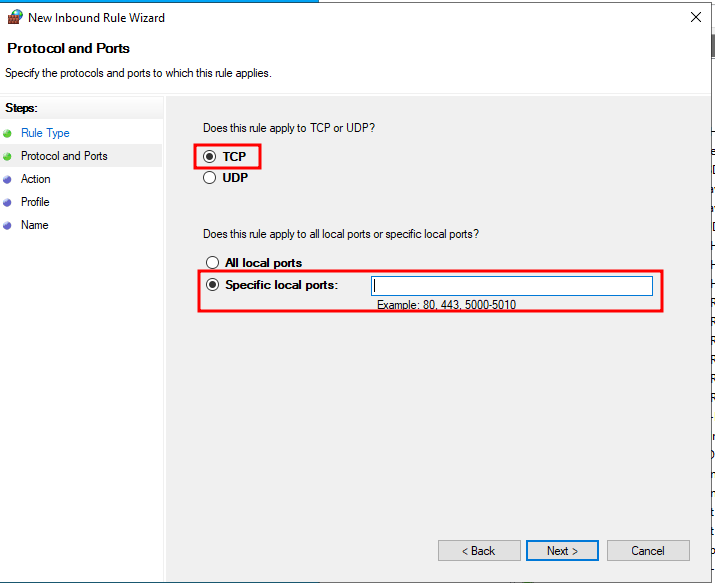
Task: Click the green bullet beside Protocol and Ports
Action: 7,156
